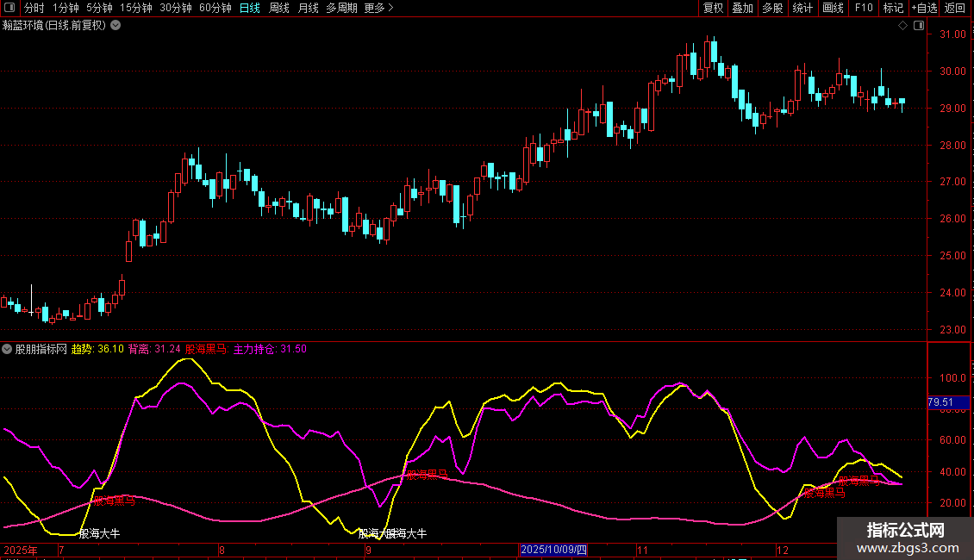Click the month 12 axis label

pyautogui.click(x=782, y=550)
